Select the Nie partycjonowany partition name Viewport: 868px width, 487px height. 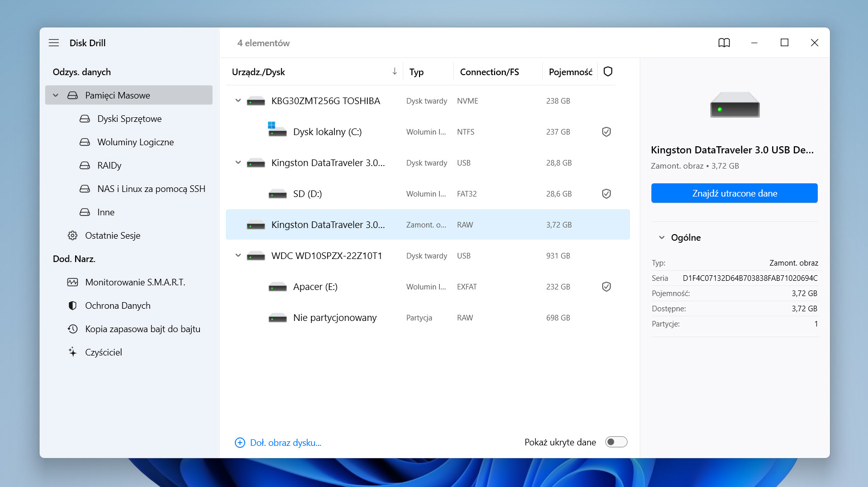[x=335, y=318]
